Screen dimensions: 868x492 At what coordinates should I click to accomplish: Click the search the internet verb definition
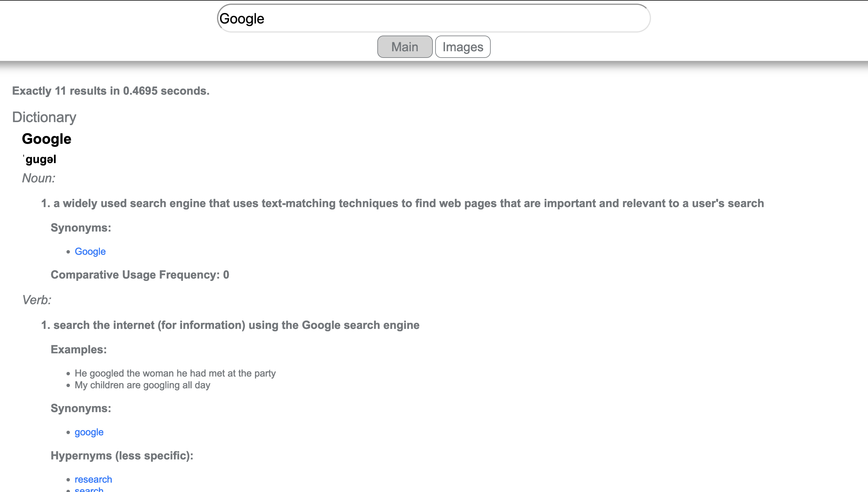pos(230,325)
